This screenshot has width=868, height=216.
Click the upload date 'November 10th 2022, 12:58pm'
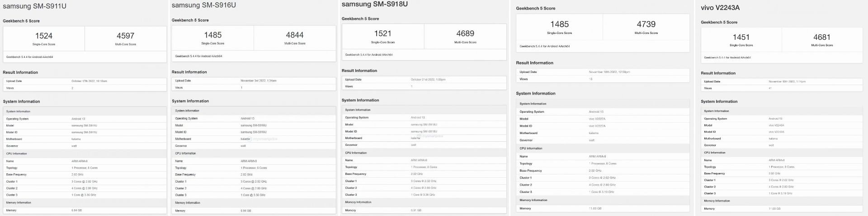(609, 72)
